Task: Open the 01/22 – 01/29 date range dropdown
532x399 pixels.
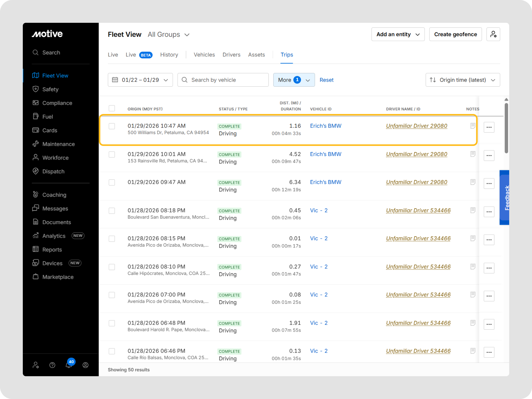Action: 140,80
